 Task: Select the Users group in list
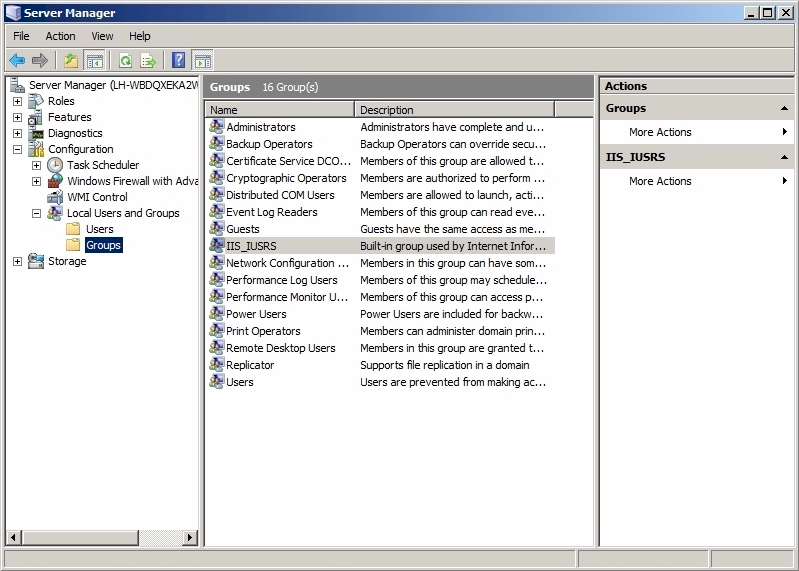pyautogui.click(x=381, y=382)
